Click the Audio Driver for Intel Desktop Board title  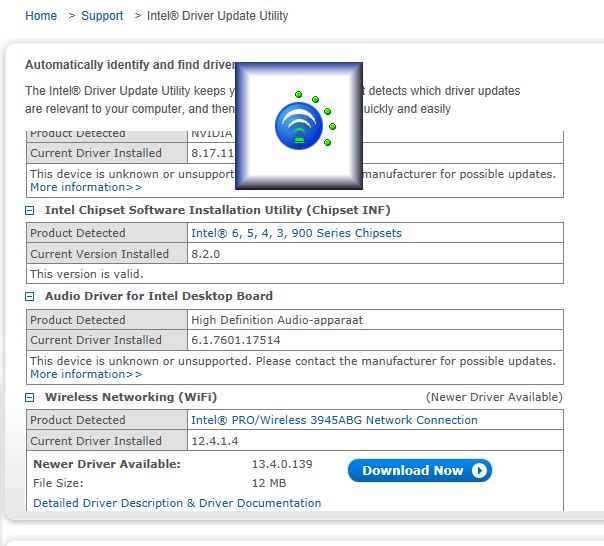coord(158,296)
